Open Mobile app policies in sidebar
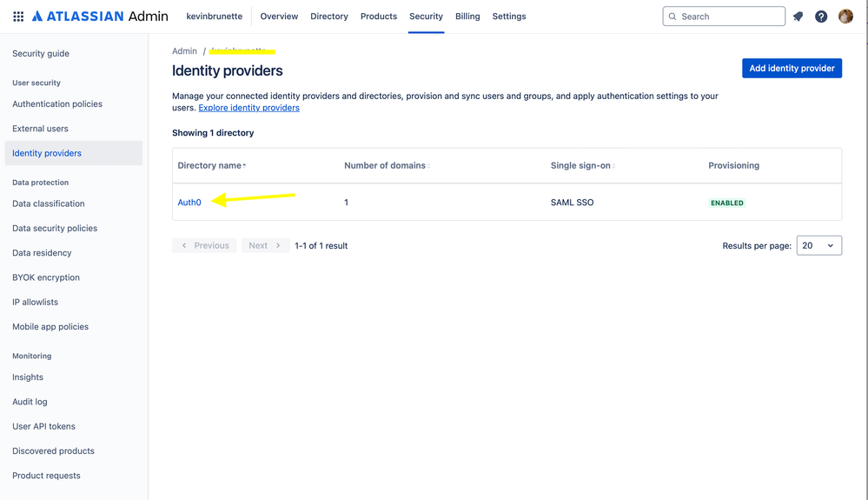The image size is (868, 500). point(50,327)
